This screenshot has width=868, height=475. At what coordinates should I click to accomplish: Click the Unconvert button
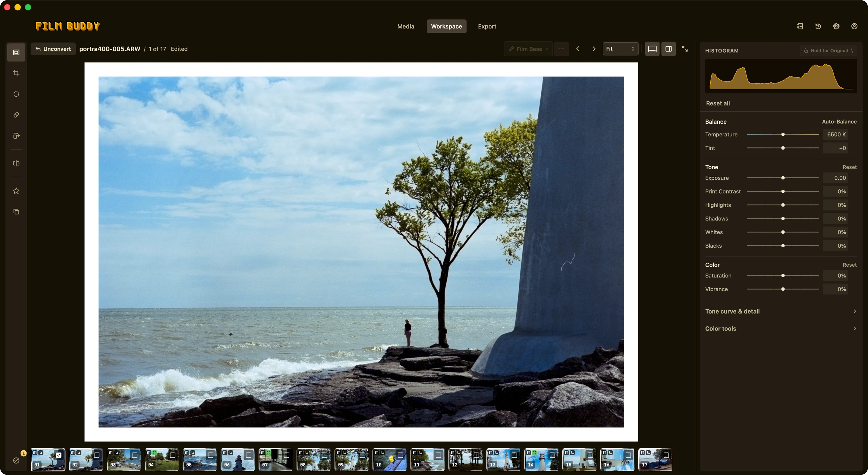[53, 49]
